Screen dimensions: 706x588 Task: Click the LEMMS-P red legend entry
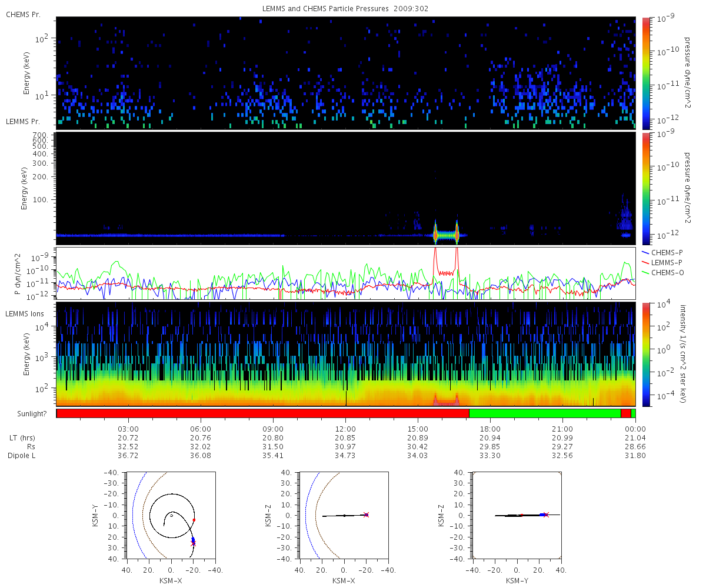click(x=663, y=262)
